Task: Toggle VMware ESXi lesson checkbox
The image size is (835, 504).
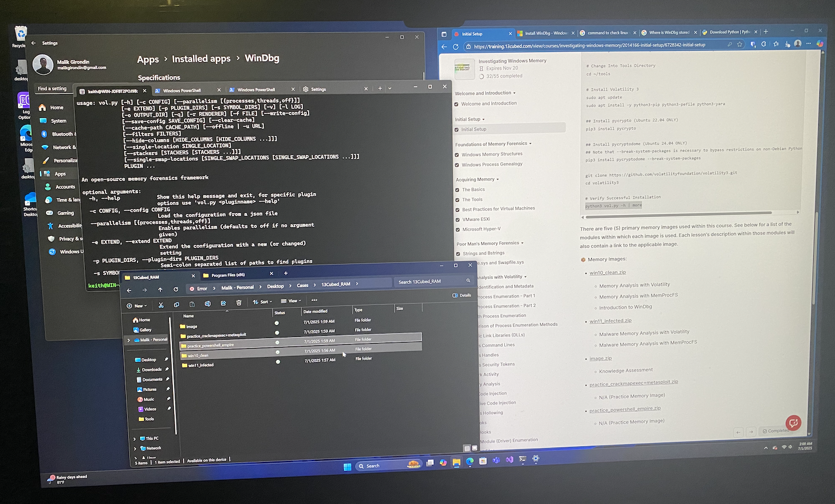Action: point(457,220)
